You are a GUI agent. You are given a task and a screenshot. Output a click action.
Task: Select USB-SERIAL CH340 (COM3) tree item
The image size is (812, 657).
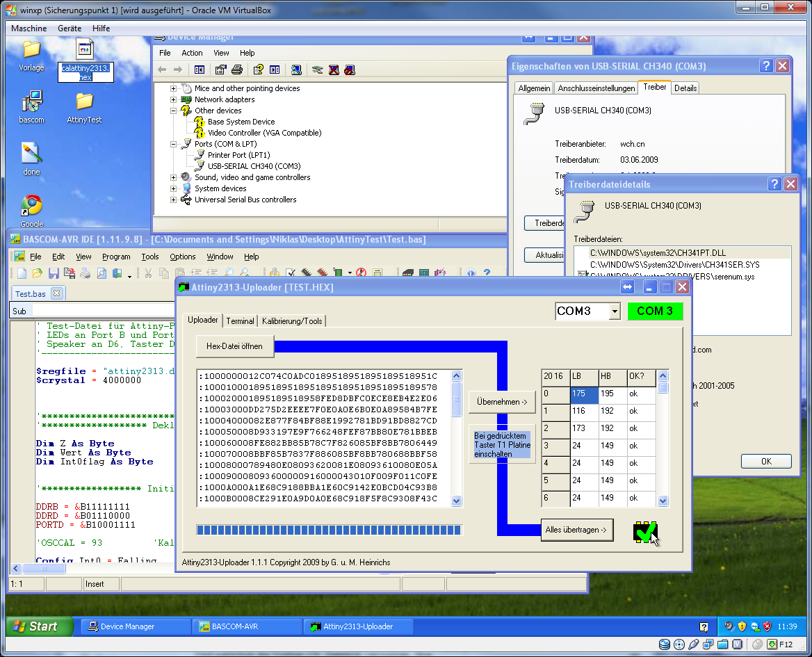tap(254, 166)
